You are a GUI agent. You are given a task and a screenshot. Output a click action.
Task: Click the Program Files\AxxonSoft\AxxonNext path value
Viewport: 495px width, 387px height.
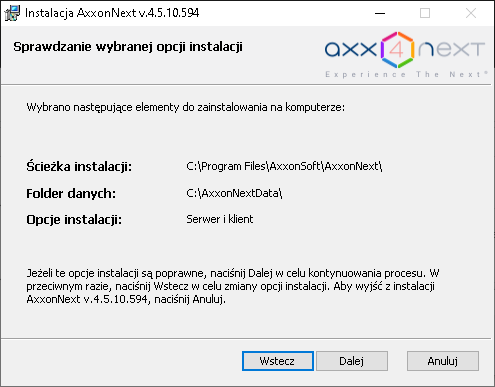(284, 166)
